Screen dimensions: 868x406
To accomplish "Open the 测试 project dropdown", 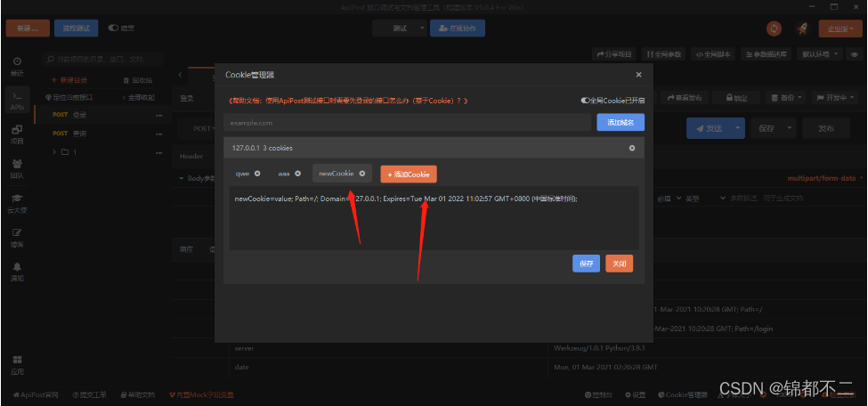I will pyautogui.click(x=400, y=28).
